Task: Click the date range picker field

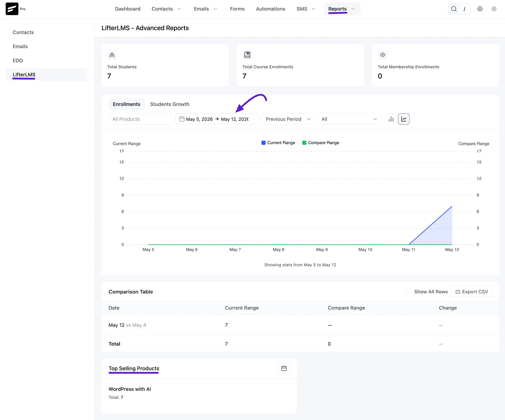Action: [217, 119]
